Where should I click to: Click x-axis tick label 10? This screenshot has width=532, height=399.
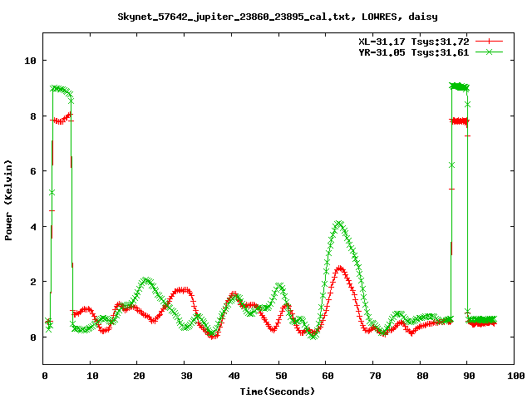click(92, 376)
